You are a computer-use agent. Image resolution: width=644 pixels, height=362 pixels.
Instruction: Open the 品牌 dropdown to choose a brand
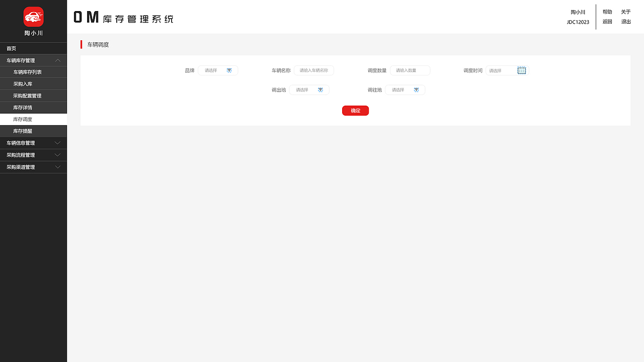pos(214,70)
